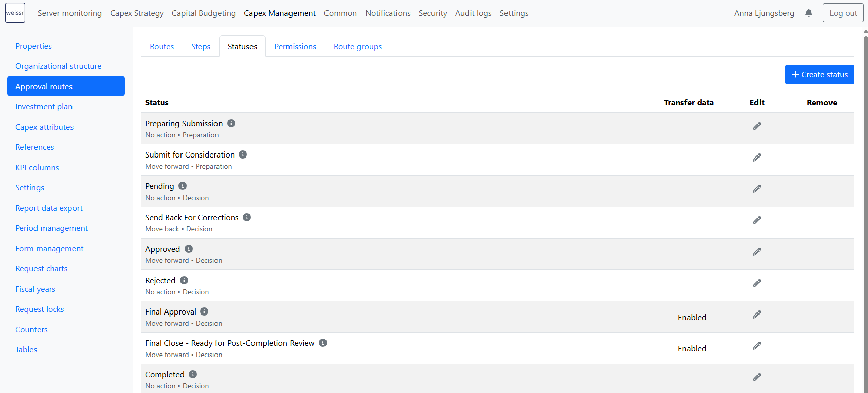Select Capital Budgeting in top menu
The width and height of the screenshot is (868, 393).
[203, 13]
